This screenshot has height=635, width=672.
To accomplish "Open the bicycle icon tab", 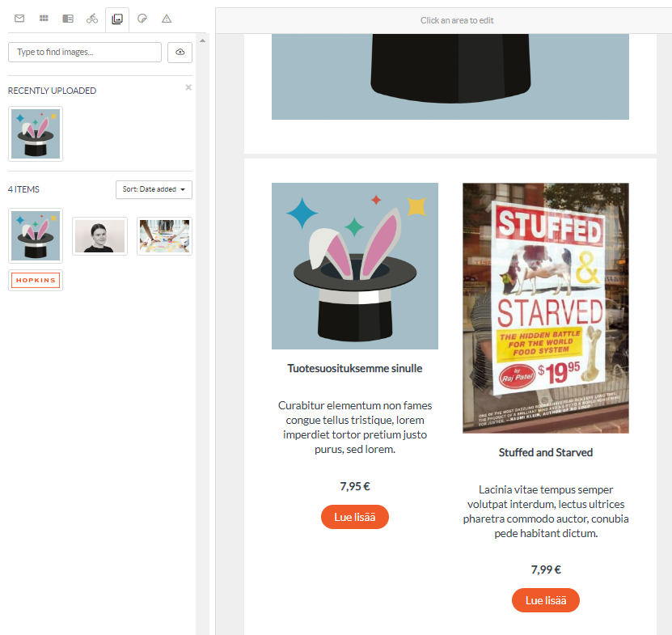I will pos(92,19).
